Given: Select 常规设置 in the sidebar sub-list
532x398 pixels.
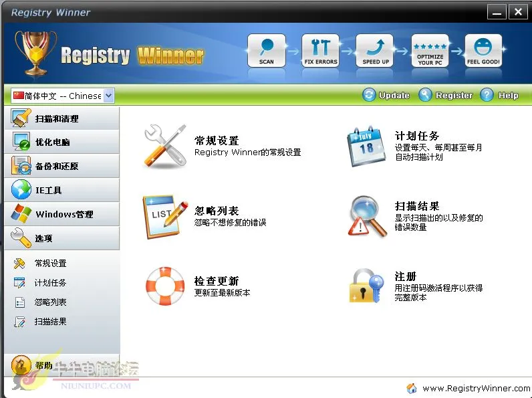Looking at the screenshot, I should tap(51, 263).
